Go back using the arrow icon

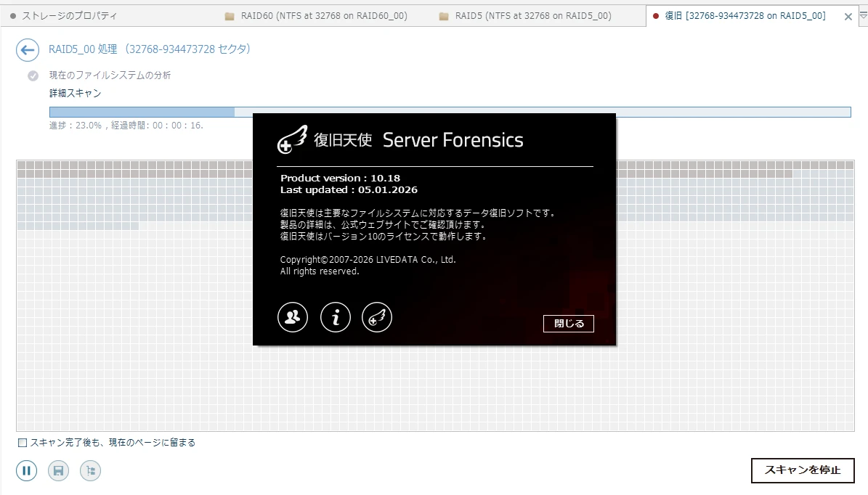(x=27, y=50)
